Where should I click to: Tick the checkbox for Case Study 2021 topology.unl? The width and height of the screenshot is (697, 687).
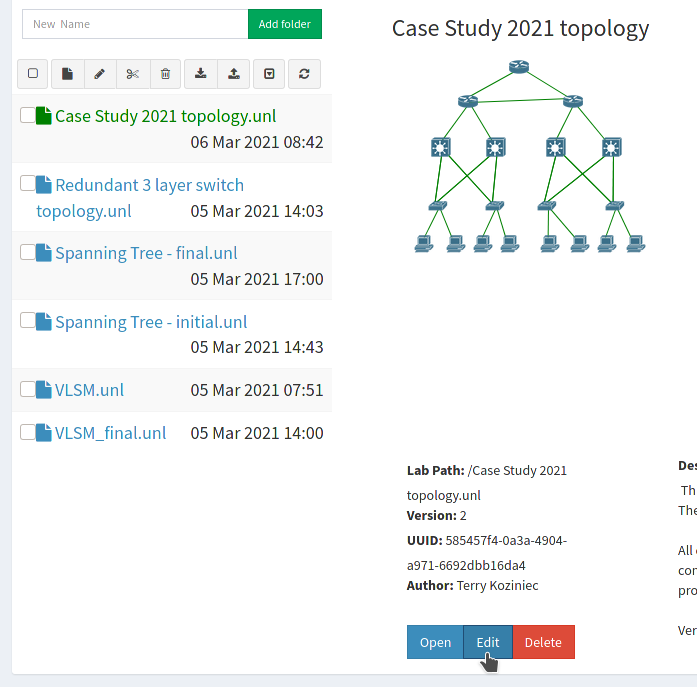point(27,116)
